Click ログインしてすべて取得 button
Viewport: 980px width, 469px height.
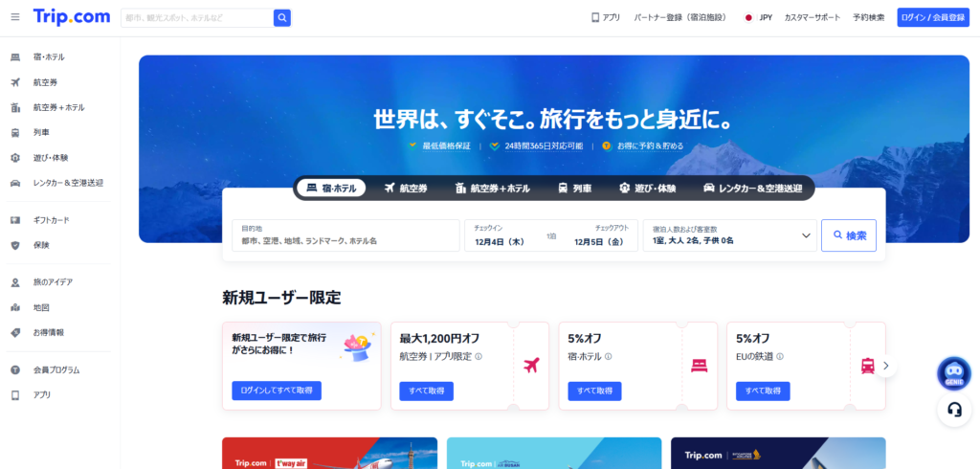[277, 391]
